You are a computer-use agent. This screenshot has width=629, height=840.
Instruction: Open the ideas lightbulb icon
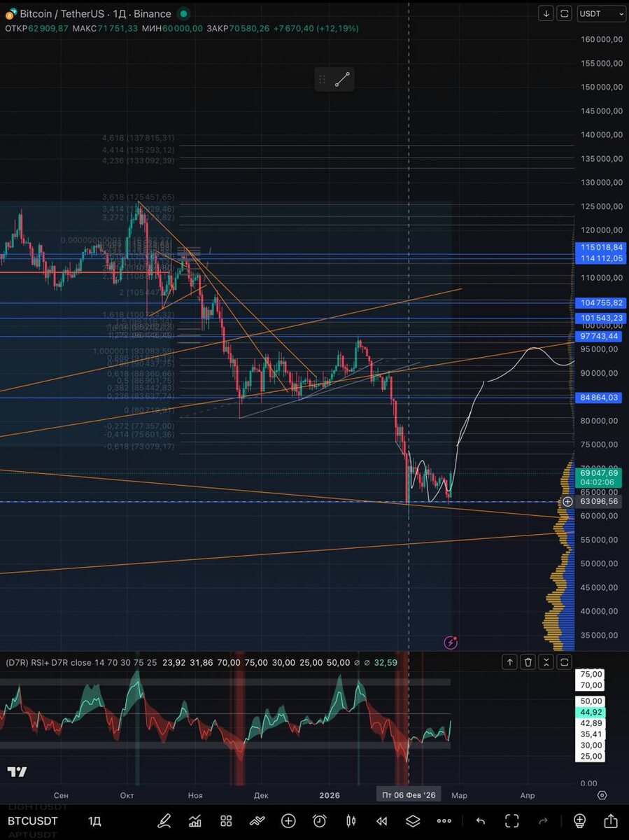[579, 820]
